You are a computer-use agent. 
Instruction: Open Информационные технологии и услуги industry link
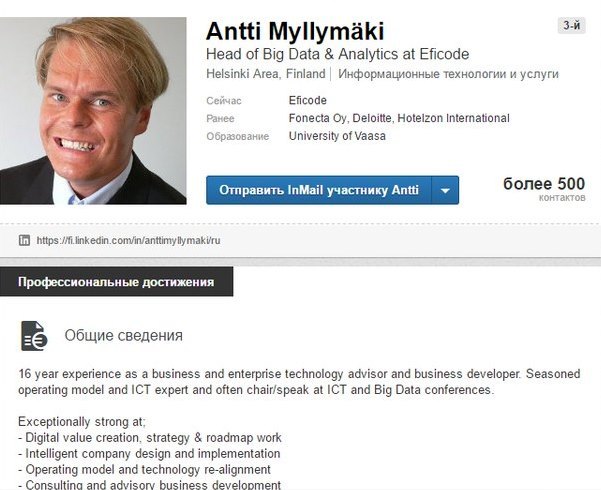449,74
